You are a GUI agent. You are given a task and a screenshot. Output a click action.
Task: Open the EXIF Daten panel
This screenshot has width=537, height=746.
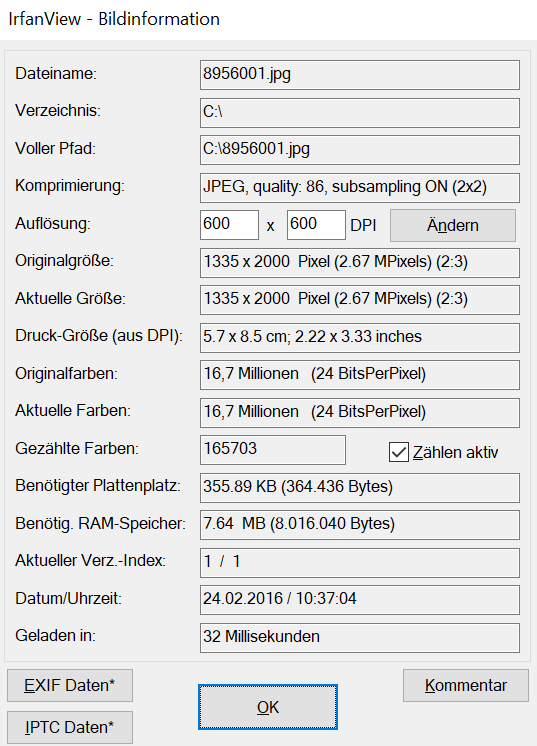pos(70,685)
